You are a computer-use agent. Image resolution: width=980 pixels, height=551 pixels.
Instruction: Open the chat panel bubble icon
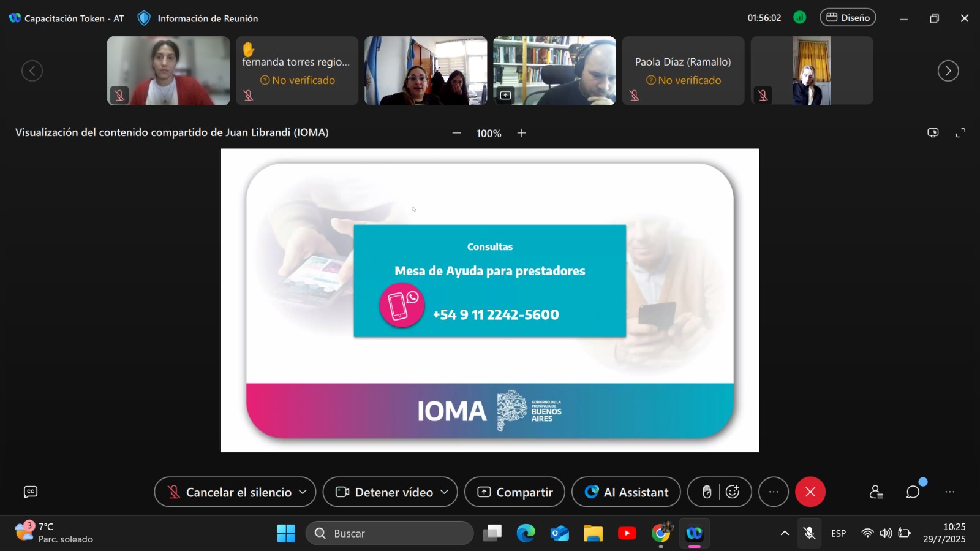(x=913, y=492)
